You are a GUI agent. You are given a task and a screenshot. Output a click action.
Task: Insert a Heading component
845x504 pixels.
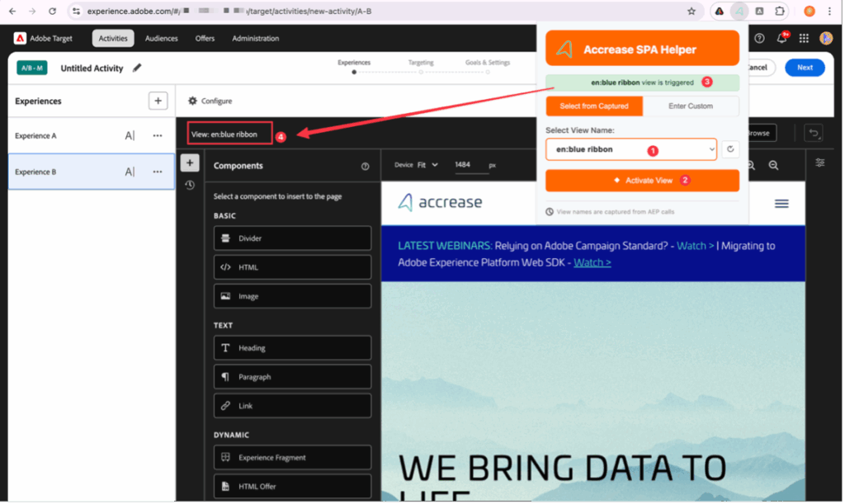[293, 348]
